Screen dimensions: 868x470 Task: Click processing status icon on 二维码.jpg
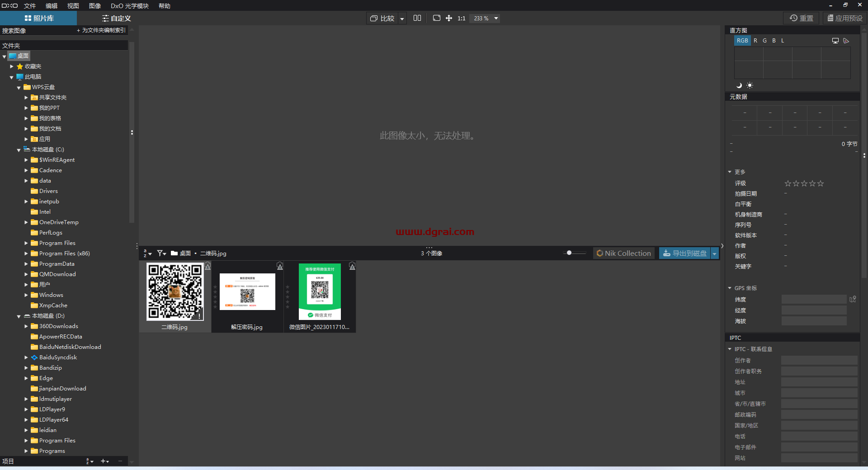[208, 266]
